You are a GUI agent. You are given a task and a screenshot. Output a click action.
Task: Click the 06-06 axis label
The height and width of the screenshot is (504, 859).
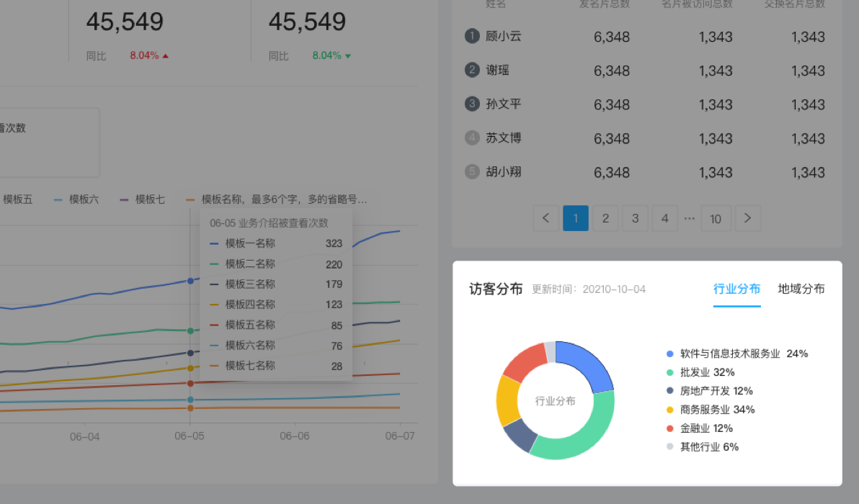pyautogui.click(x=295, y=436)
